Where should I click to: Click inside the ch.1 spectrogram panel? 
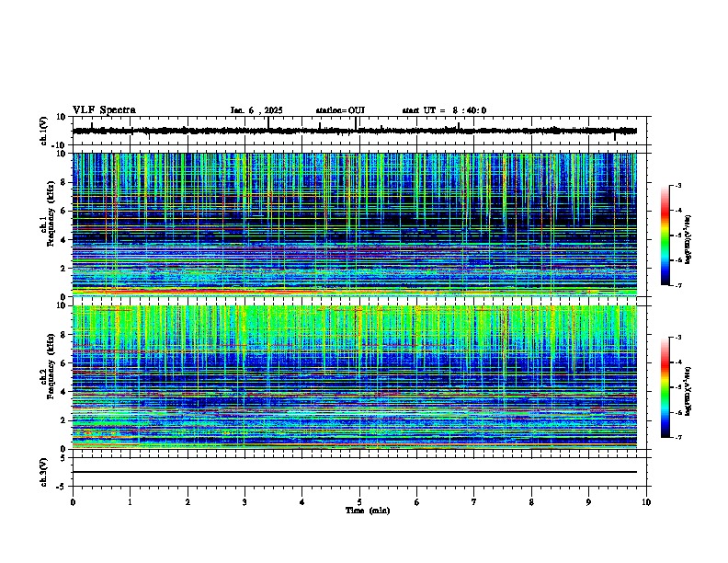(355, 224)
